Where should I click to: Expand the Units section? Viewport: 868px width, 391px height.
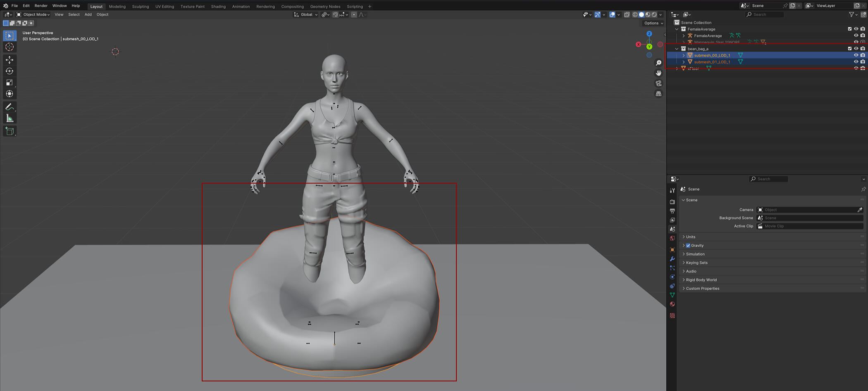[x=690, y=237]
